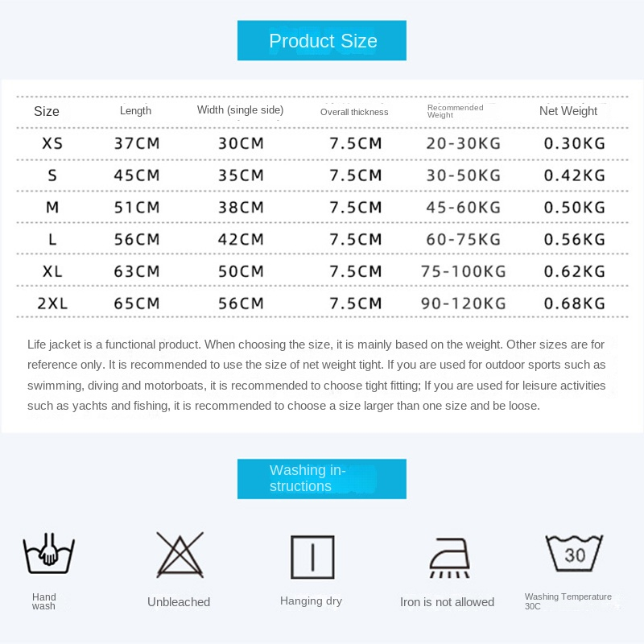Click the 30 degree washing temperature icon
This screenshot has width=644, height=644.
[x=574, y=553]
